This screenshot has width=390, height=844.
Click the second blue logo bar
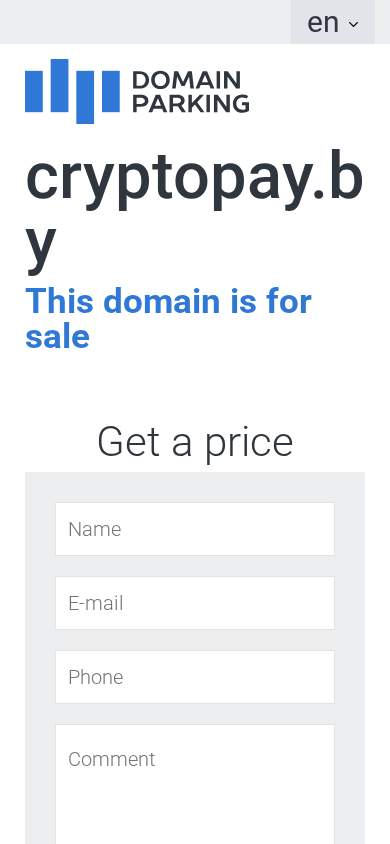tap(59, 85)
